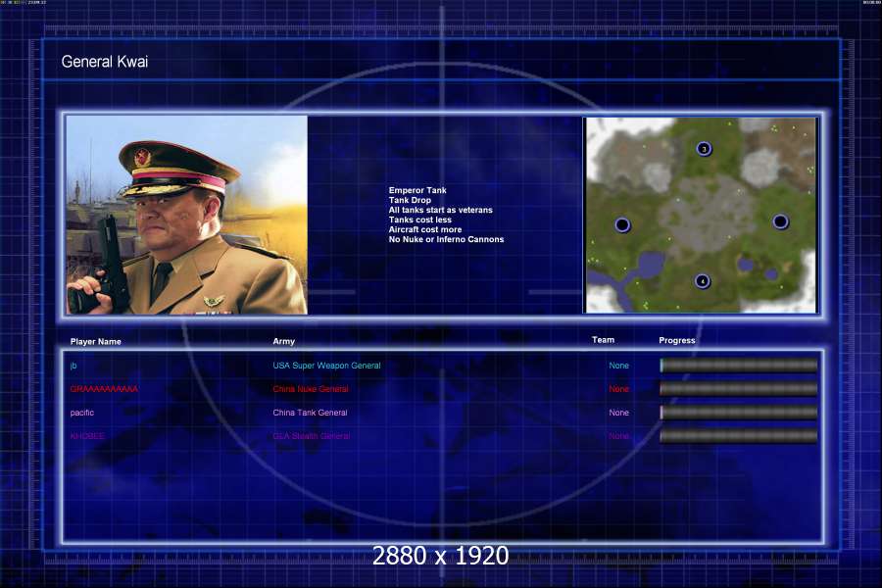The image size is (882, 588).
Task: Click the red player name beside China Nuke General
Action: click(104, 389)
